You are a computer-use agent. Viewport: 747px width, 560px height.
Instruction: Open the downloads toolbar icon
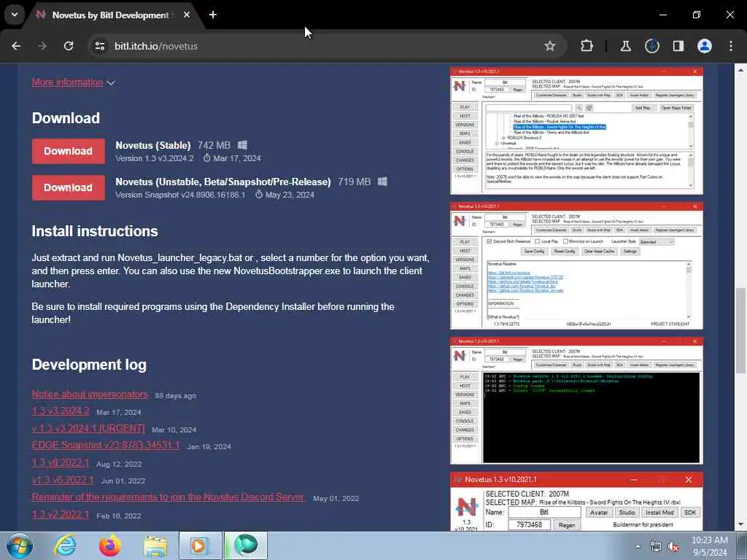click(651, 46)
